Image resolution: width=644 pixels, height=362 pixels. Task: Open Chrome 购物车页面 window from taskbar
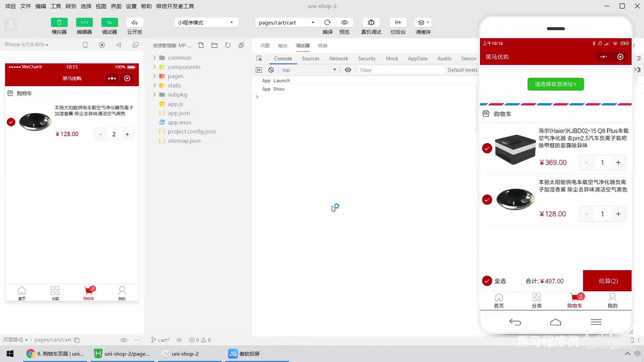55,353
